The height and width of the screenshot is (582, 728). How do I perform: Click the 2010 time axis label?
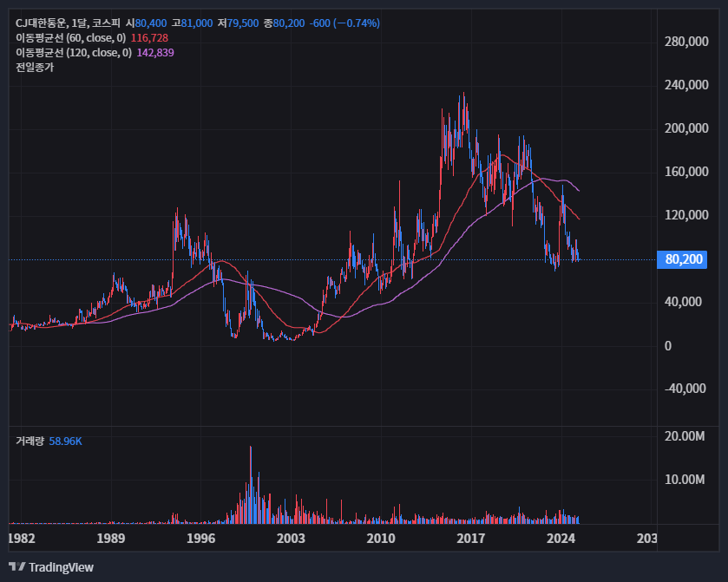381,539
